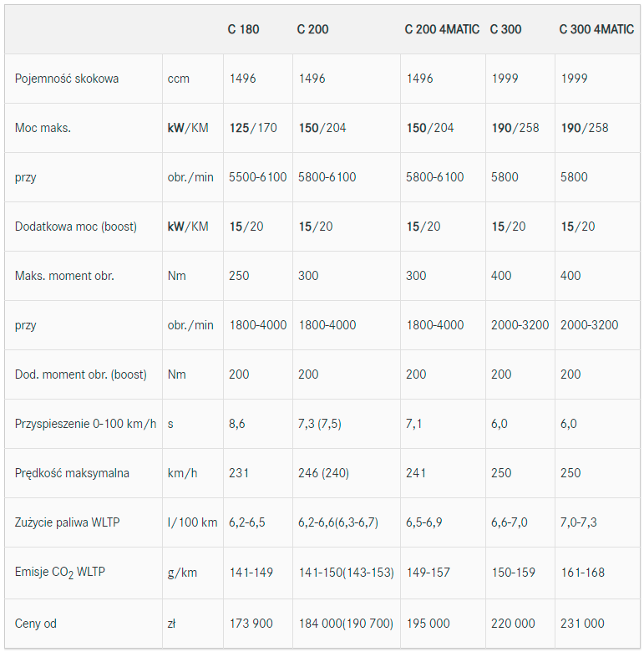Select the Emisje CO2 WLTP label

60,572
